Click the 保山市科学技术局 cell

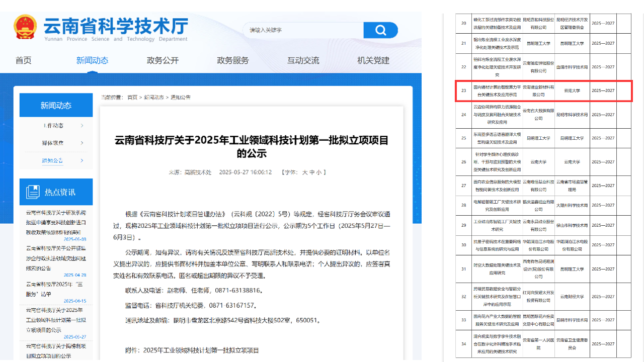[572, 225]
